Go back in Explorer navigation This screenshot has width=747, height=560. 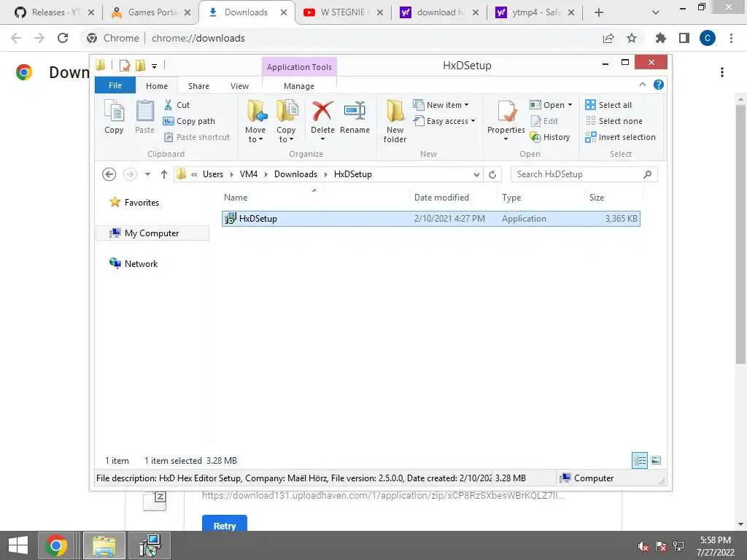tap(109, 174)
